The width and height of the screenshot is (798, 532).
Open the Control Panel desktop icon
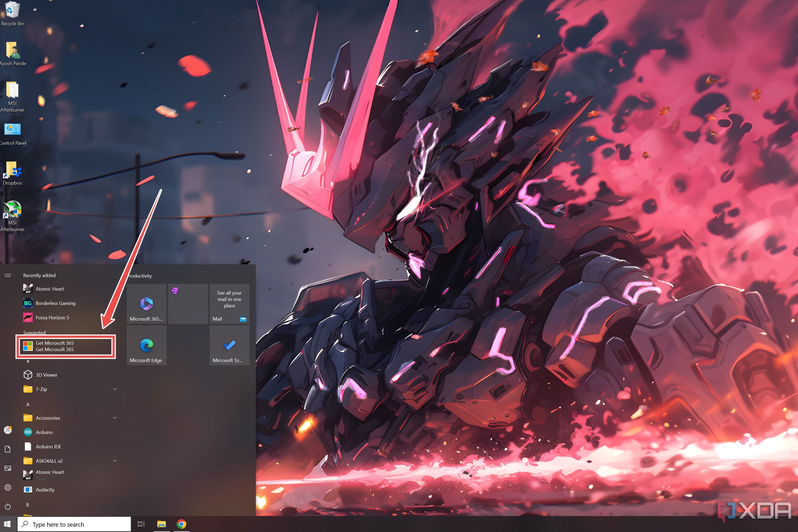(x=13, y=134)
